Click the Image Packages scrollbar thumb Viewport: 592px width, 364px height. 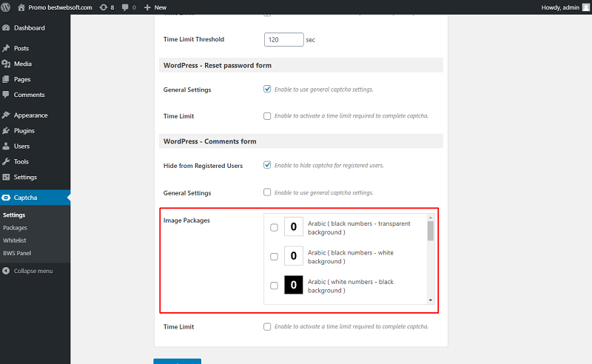431,230
